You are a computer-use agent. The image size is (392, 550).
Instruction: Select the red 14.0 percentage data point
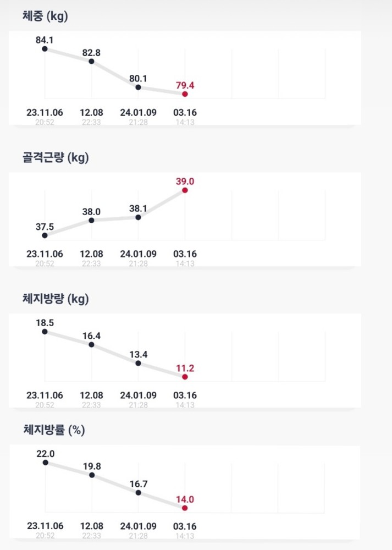pyautogui.click(x=185, y=508)
